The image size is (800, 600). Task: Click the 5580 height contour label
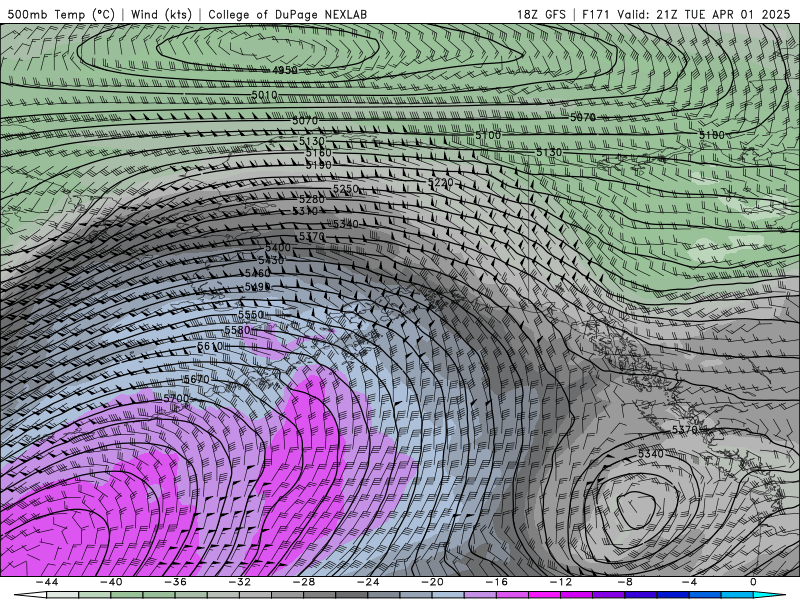(x=237, y=330)
